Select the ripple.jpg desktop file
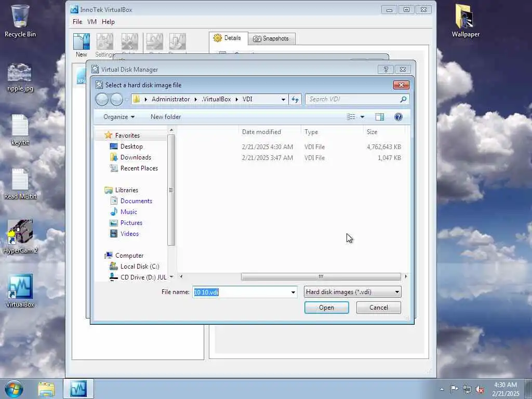532x399 pixels. 20,77
